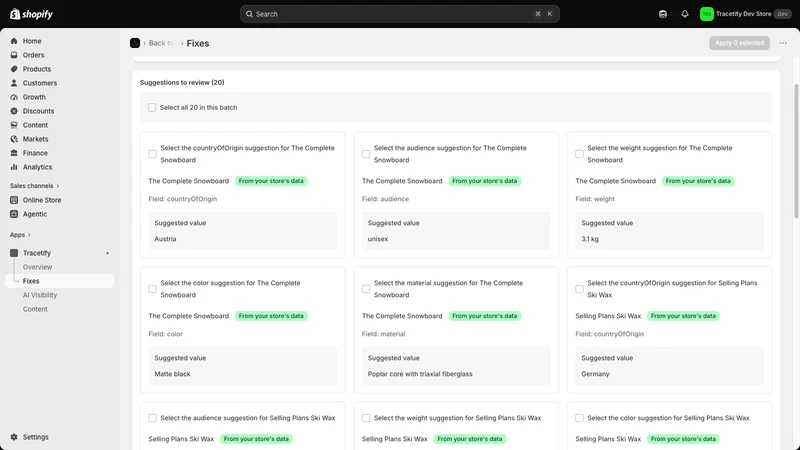
Task: Open Analytics in the sidebar
Action: pyautogui.click(x=60, y=167)
